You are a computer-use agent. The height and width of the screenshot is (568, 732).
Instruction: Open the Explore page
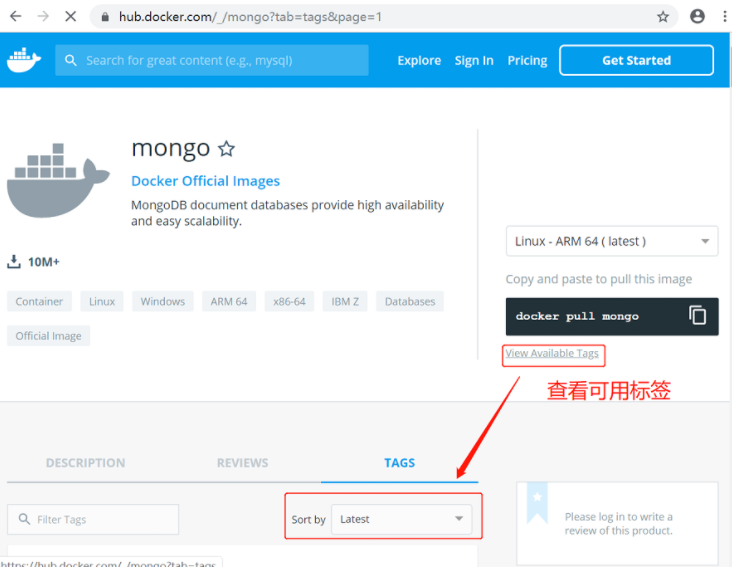click(419, 61)
